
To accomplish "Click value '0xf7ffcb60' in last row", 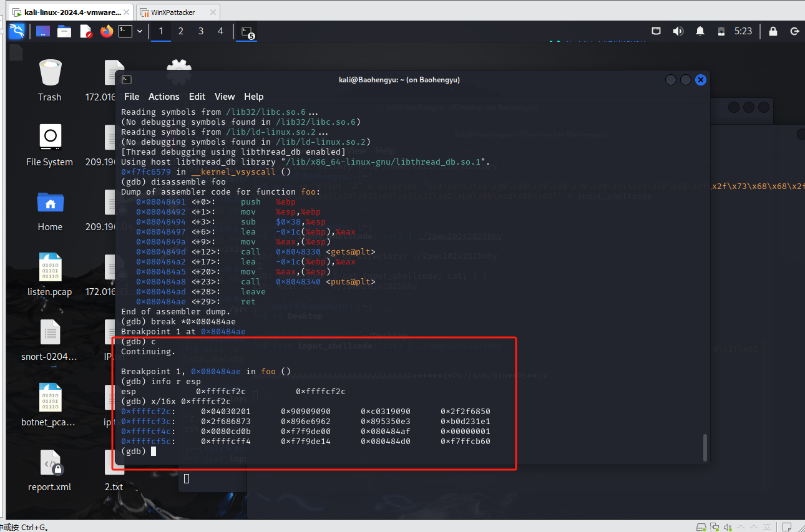I will [466, 441].
